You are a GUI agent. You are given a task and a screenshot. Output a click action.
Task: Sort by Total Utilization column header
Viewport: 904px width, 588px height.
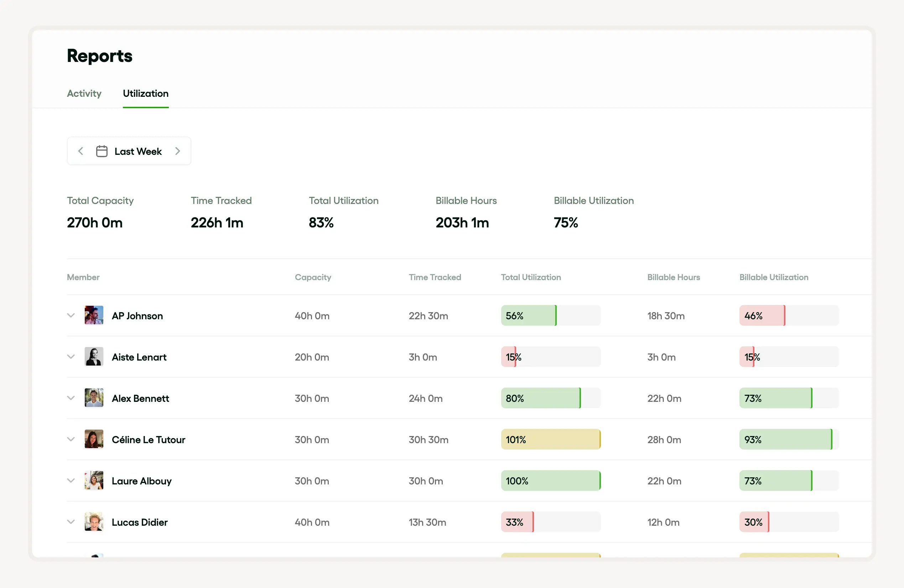pos(530,277)
